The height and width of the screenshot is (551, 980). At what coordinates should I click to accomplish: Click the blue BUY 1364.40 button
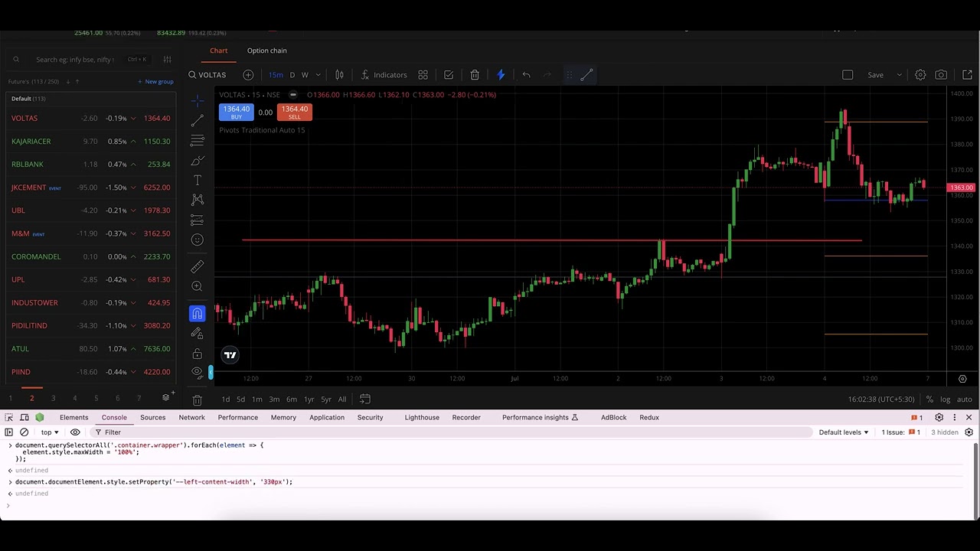[236, 112]
